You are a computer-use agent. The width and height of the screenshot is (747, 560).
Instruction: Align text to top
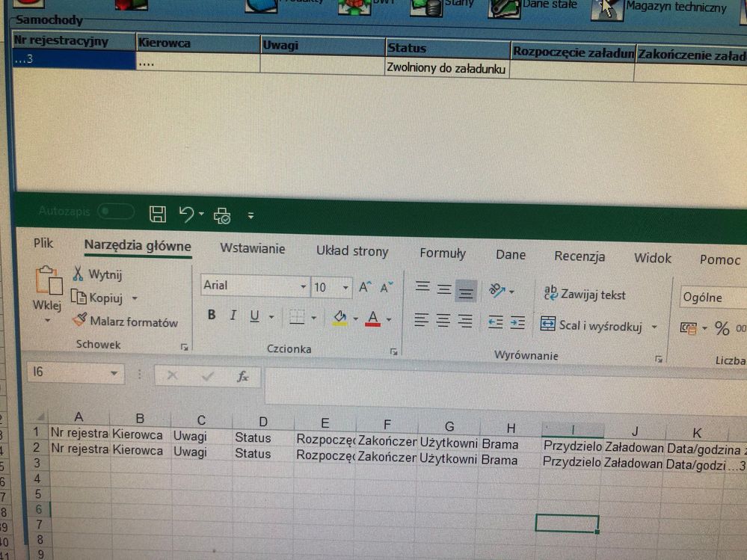(x=422, y=286)
